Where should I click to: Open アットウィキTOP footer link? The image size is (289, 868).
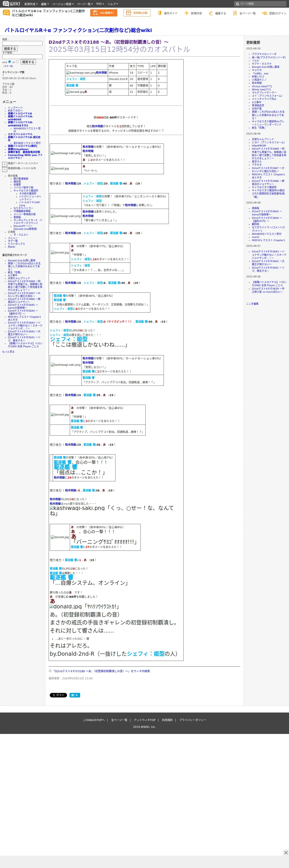(x=145, y=720)
